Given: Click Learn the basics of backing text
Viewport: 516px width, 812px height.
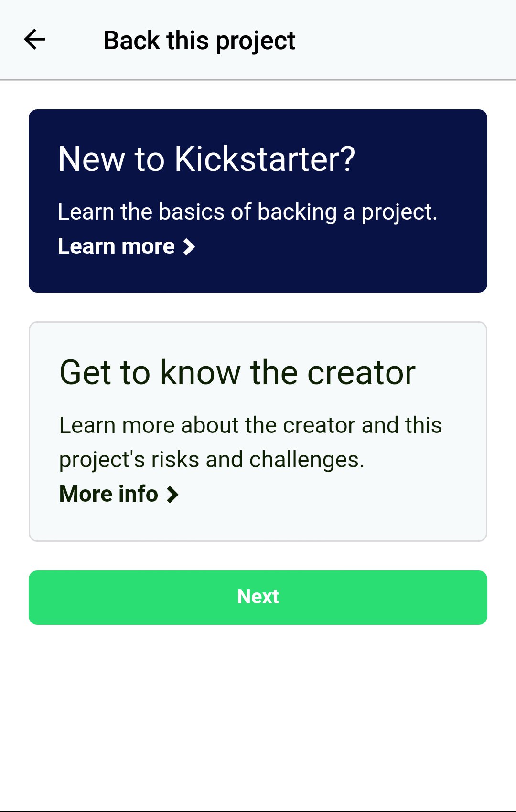Looking at the screenshot, I should [x=247, y=211].
